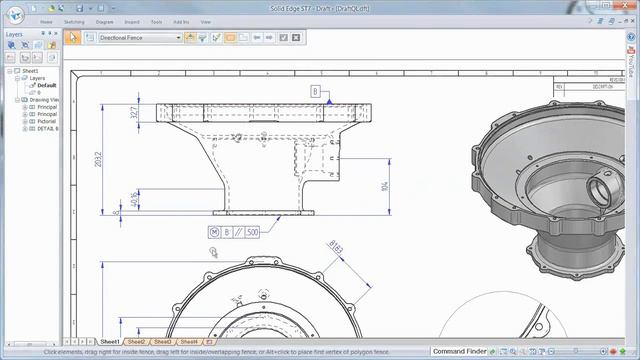Collapse the Sheet1 tree node

click(9, 71)
